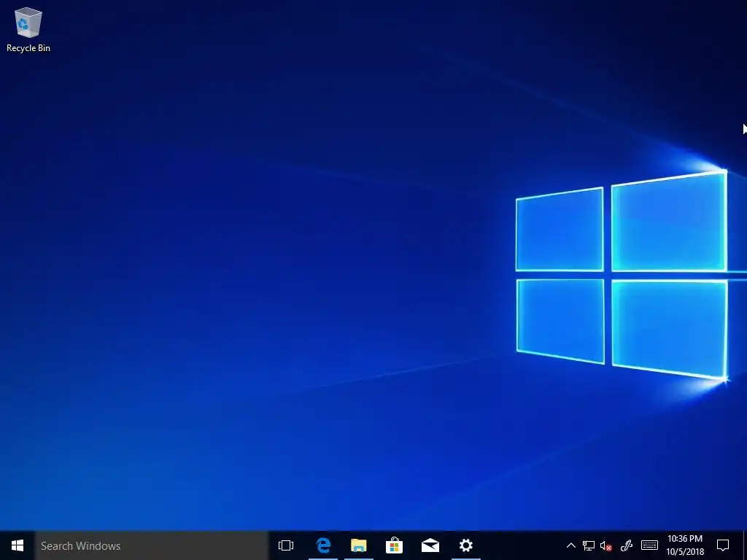Open the Windows Start menu

(18, 545)
